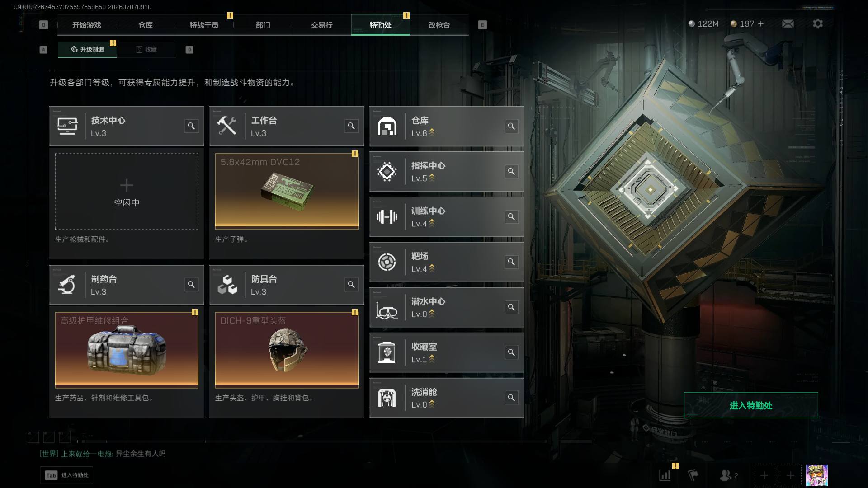Click Tab 进入特勤处 hint button
This screenshot has width=868, height=488.
click(66, 475)
